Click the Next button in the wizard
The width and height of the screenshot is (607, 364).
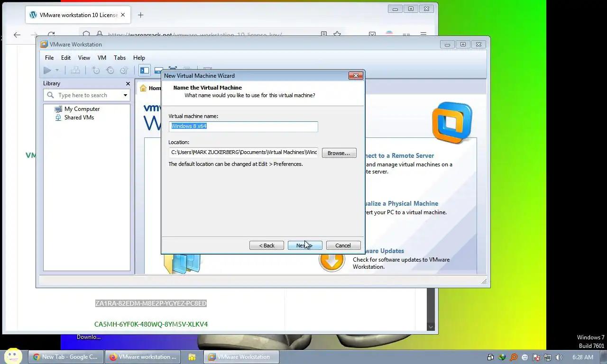305,246
